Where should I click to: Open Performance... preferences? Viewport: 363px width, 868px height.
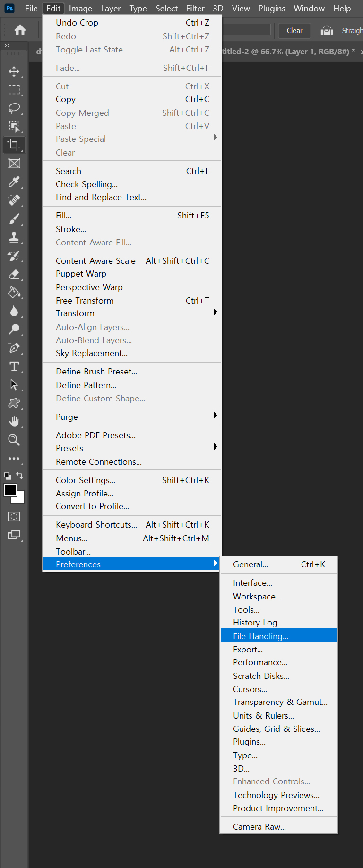click(x=278, y=662)
